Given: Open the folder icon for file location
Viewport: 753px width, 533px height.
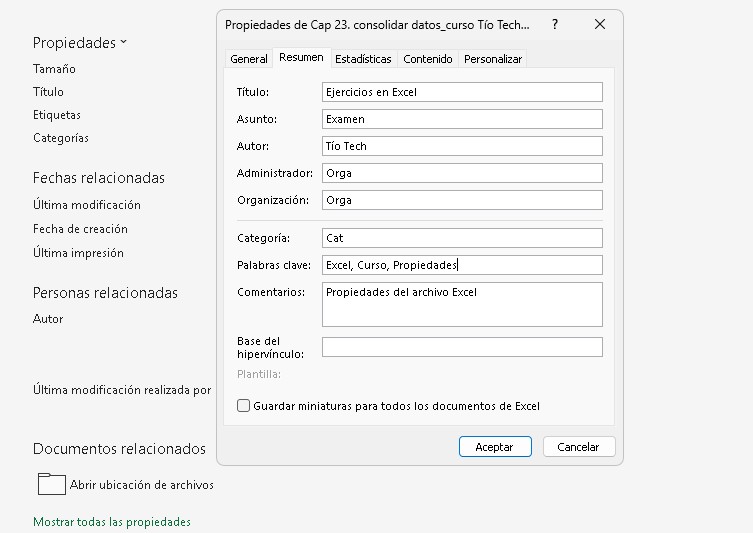Looking at the screenshot, I should coord(51,484).
